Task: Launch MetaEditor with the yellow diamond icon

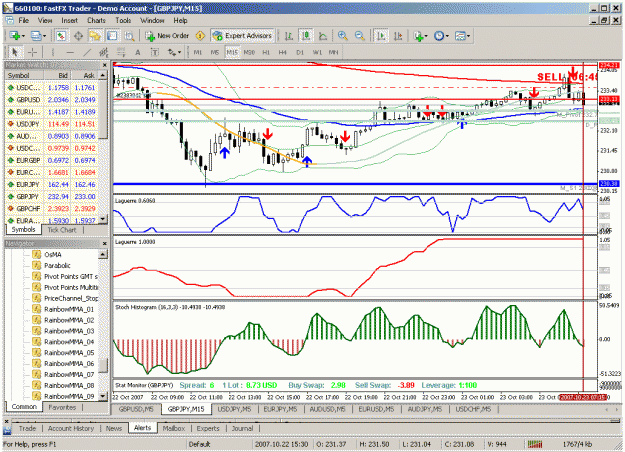Action: point(200,36)
